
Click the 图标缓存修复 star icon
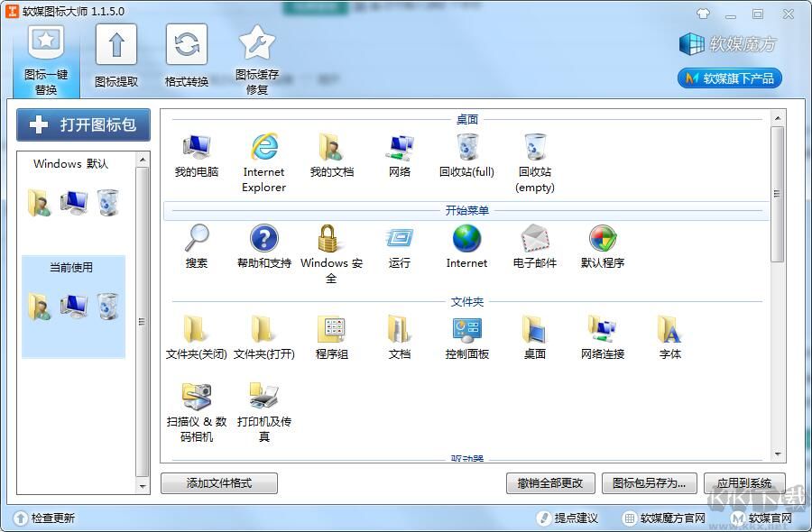tap(256, 45)
